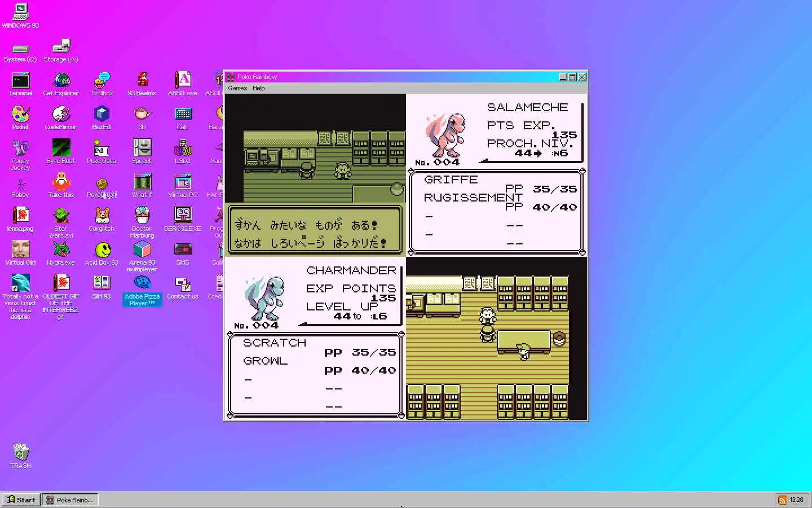Open the Take this icon
Image resolution: width=812 pixels, height=508 pixels.
tap(61, 186)
